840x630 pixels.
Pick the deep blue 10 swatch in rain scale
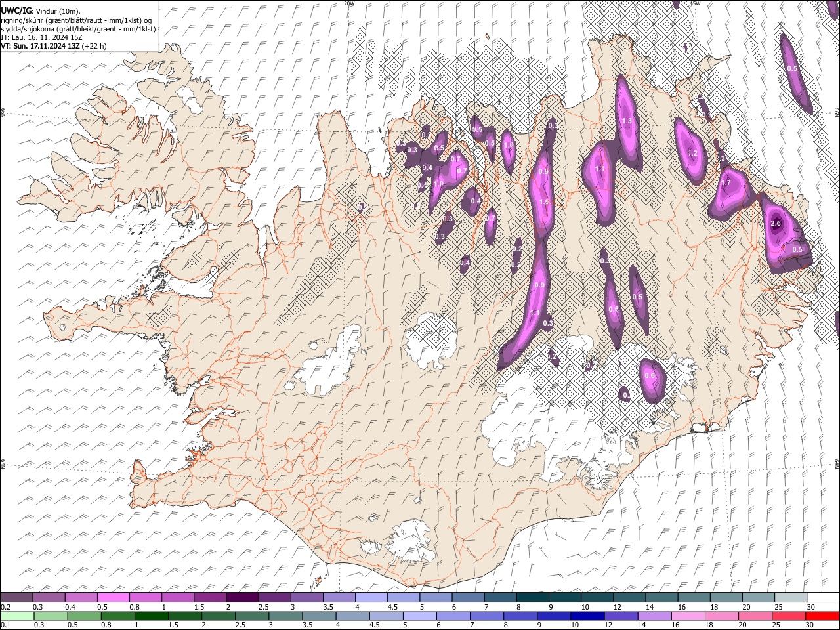587,616
